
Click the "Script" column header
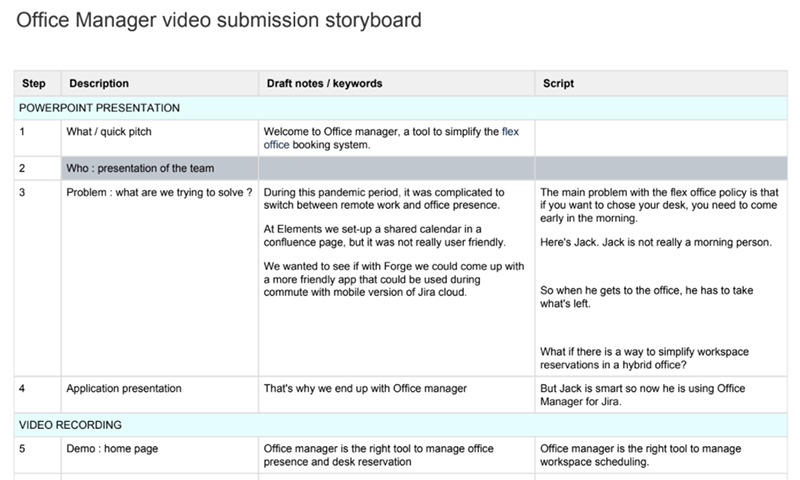coord(556,84)
